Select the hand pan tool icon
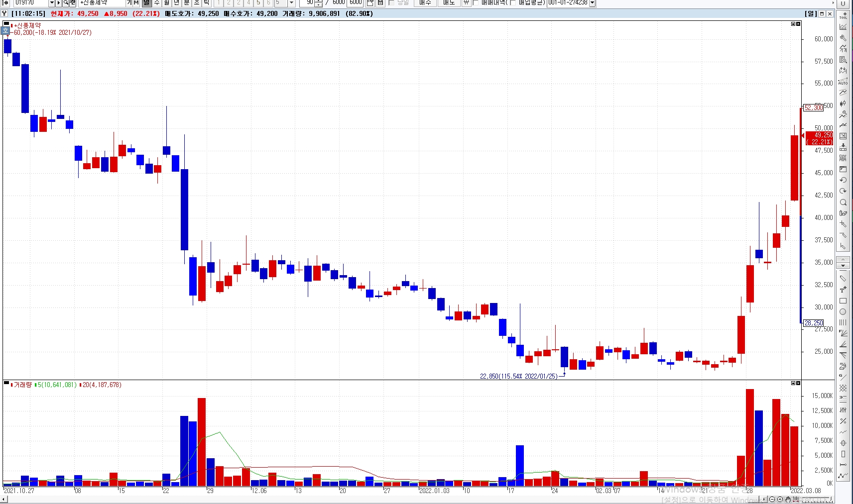 coord(788,500)
